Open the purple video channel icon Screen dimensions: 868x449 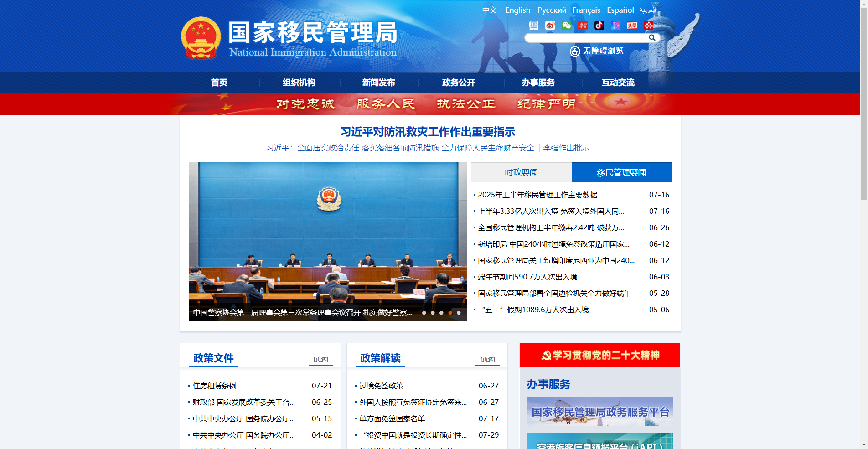point(615,25)
